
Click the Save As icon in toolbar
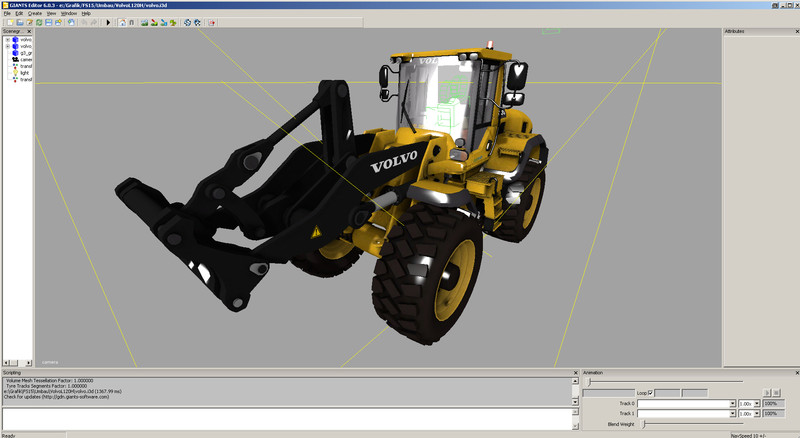coord(58,22)
